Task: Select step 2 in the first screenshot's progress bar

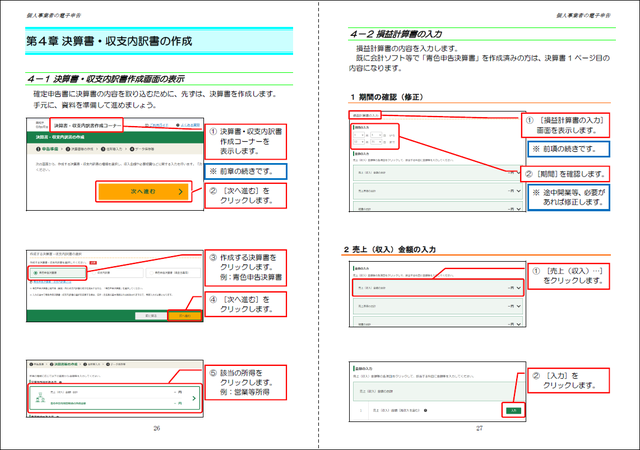Action: (x=80, y=149)
